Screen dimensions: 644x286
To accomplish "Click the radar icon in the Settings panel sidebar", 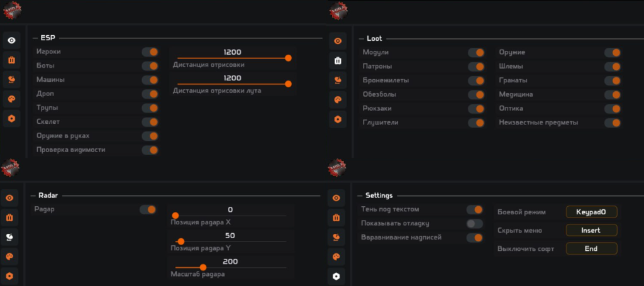I will click(336, 237).
